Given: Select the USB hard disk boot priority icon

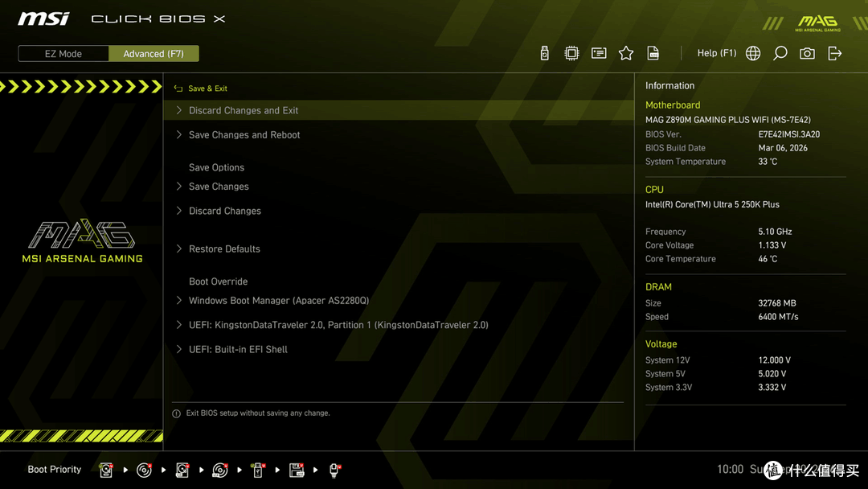Looking at the screenshot, I should [182, 471].
